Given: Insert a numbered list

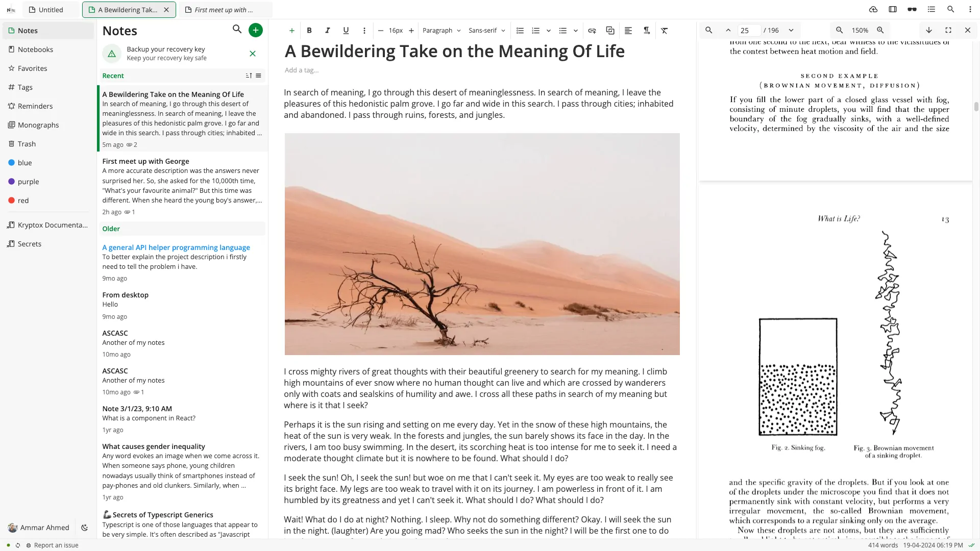Looking at the screenshot, I should point(535,31).
